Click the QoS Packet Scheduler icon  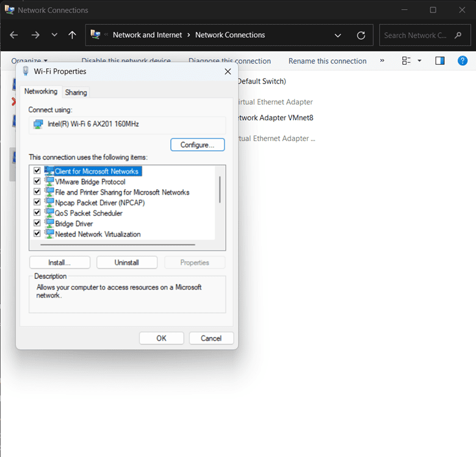pos(49,213)
